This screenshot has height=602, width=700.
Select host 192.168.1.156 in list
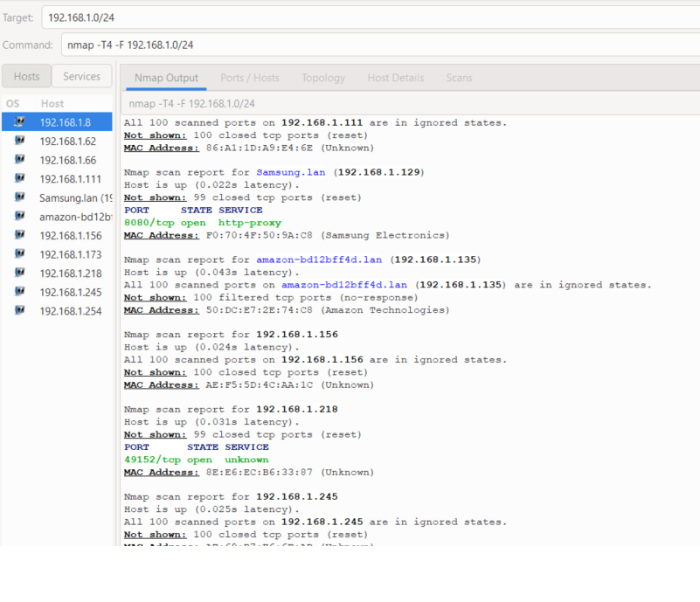point(57,235)
